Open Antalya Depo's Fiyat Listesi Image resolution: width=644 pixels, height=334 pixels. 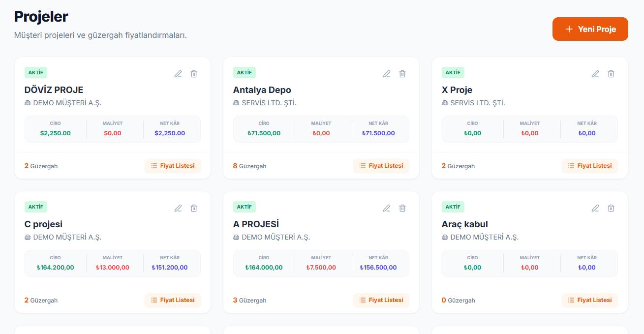tap(381, 166)
